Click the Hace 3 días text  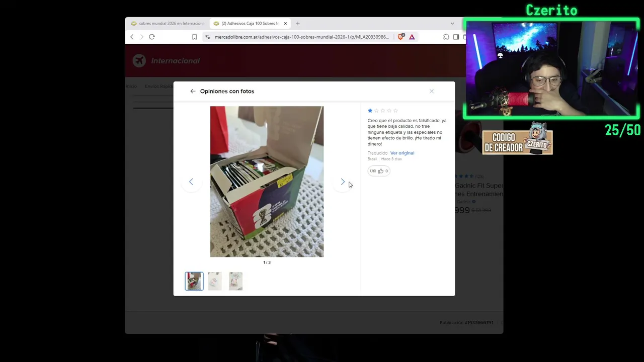click(391, 159)
